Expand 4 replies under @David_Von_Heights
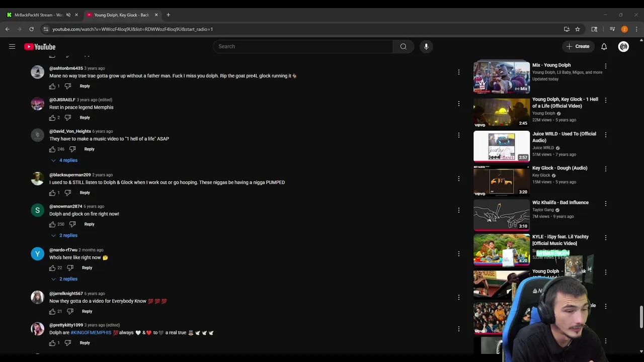 coord(64,160)
